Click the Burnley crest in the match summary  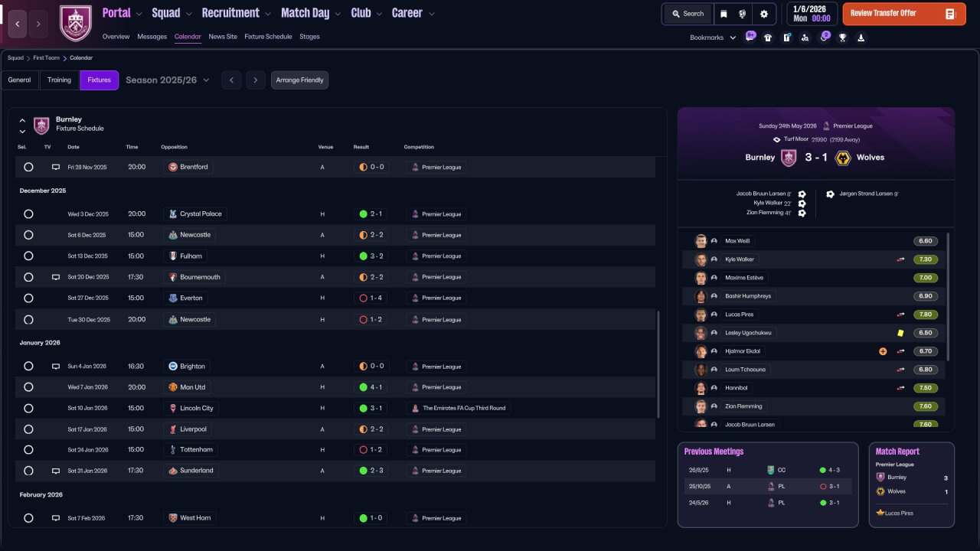coord(789,158)
